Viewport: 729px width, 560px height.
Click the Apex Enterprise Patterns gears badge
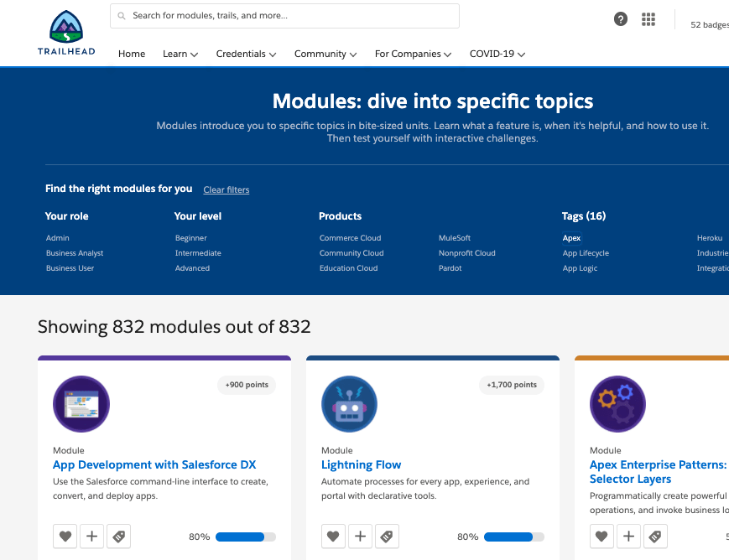[x=618, y=404]
